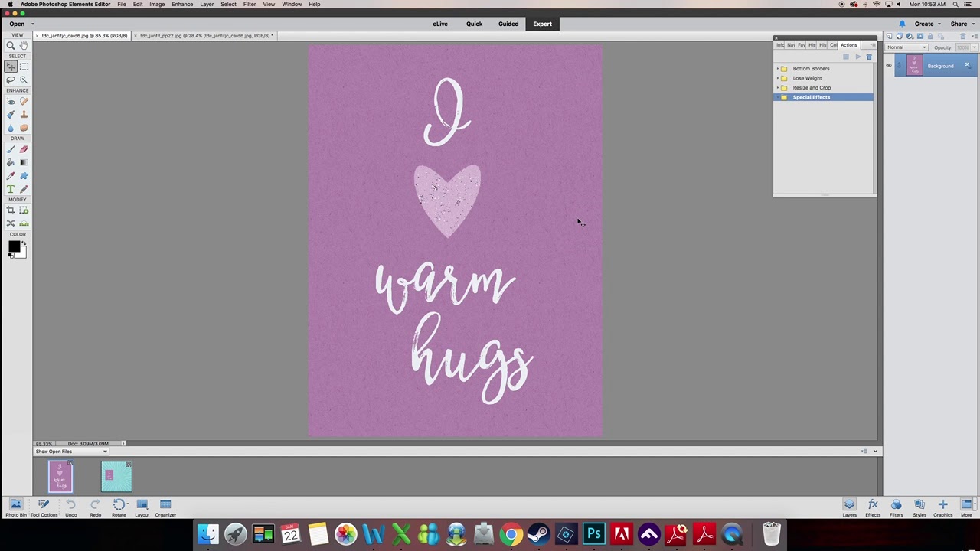The width and height of the screenshot is (980, 551).
Task: Show the Styles panel
Action: (920, 507)
